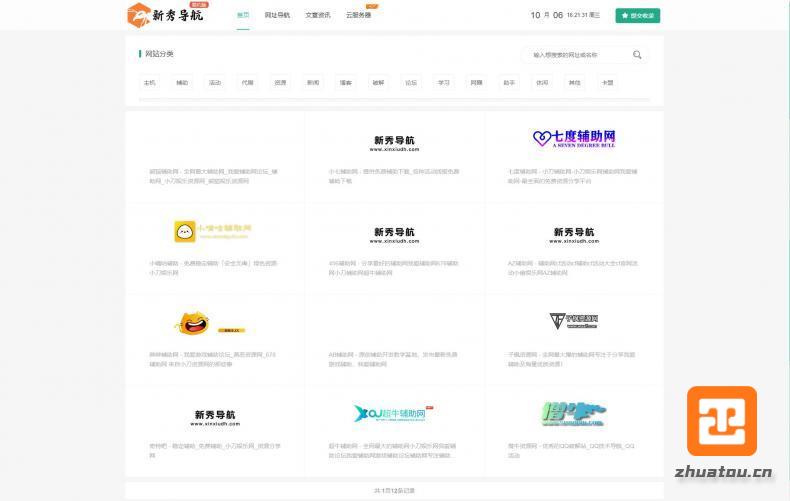Select the 辅助 category chip

pyautogui.click(x=182, y=83)
